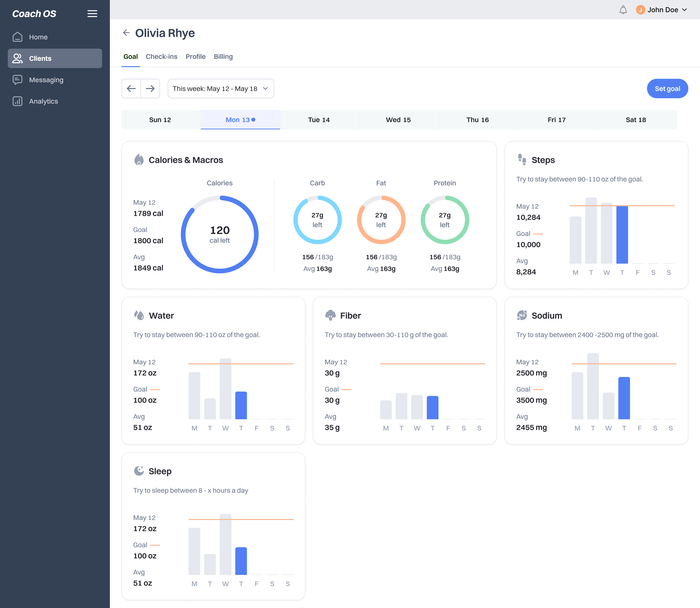This screenshot has width=700, height=608.
Task: Click John Doe's orange avatar
Action: 640,10
